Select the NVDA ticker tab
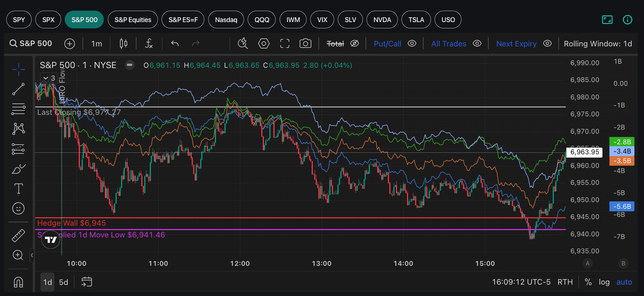This screenshot has width=644, height=296. coord(382,20)
